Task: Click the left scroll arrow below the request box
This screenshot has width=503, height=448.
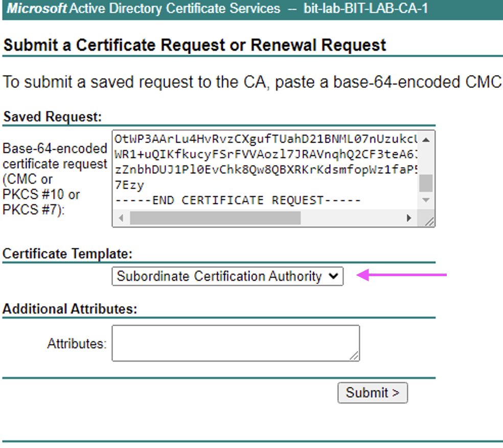Action: point(120,218)
